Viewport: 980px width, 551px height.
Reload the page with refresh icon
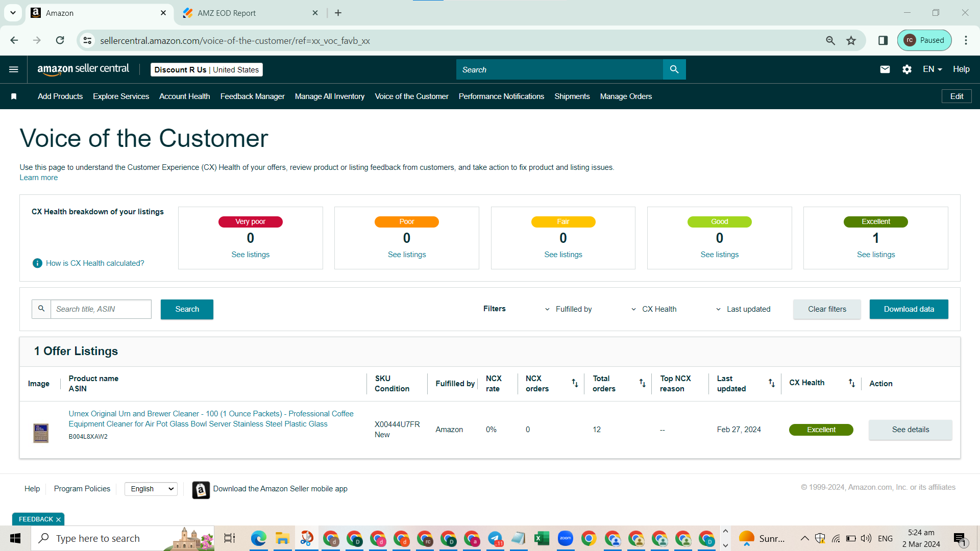(x=60, y=40)
